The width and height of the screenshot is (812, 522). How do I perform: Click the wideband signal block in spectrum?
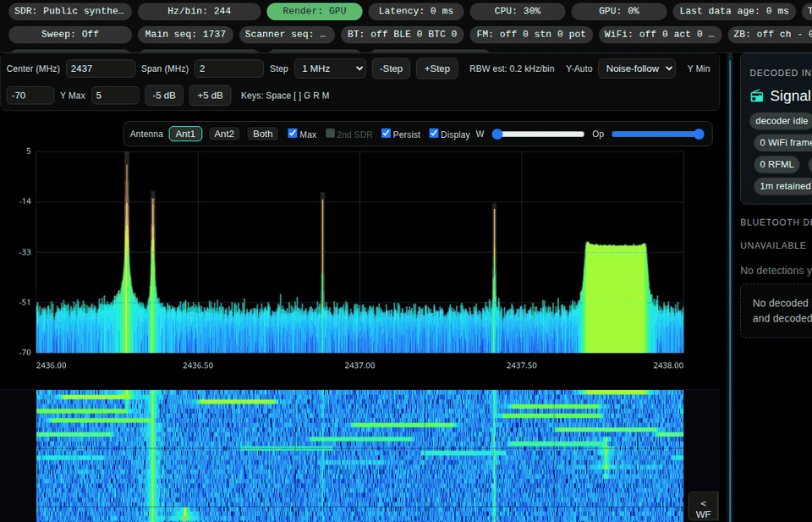(x=616, y=298)
